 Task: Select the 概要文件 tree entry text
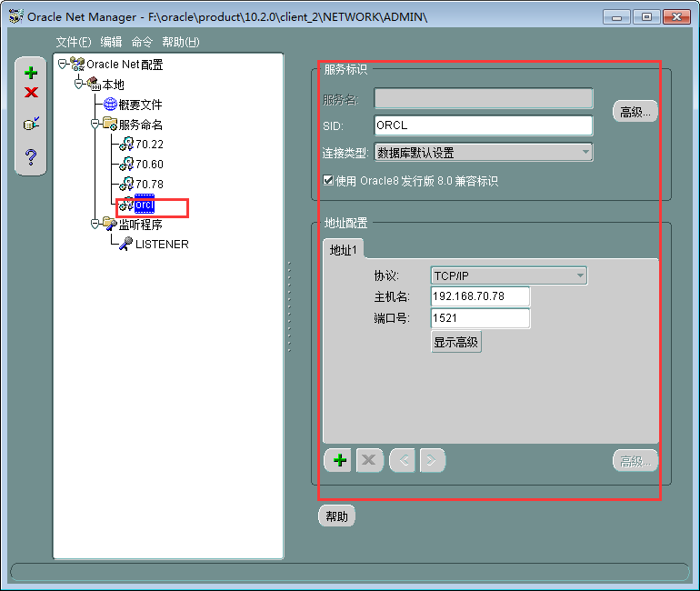pyautogui.click(x=140, y=105)
